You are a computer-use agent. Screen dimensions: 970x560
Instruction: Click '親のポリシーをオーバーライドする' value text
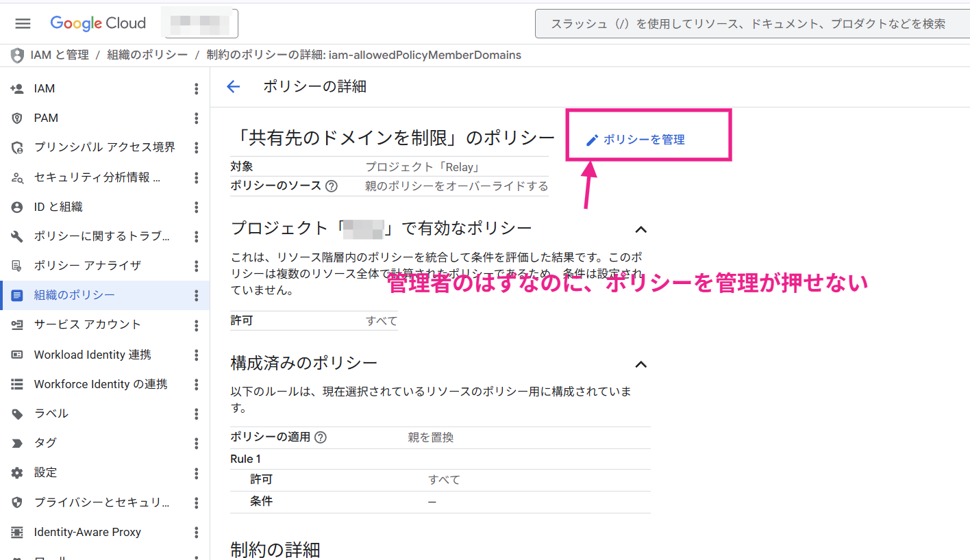pos(456,186)
